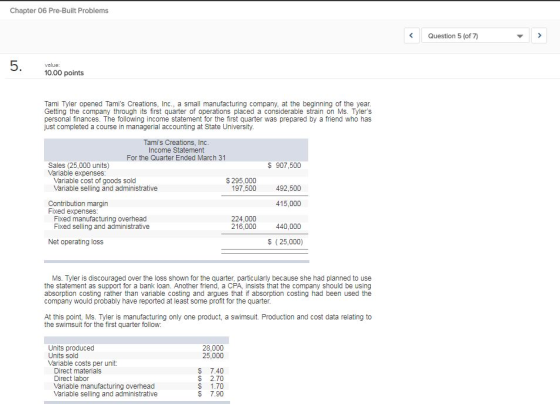This screenshot has height=411, width=560.
Task: Click the 10.00 points value text
Action: (x=64, y=73)
